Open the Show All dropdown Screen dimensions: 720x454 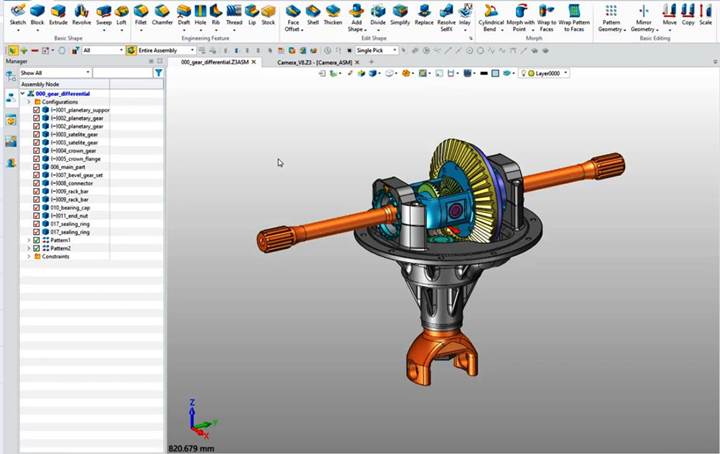55,73
